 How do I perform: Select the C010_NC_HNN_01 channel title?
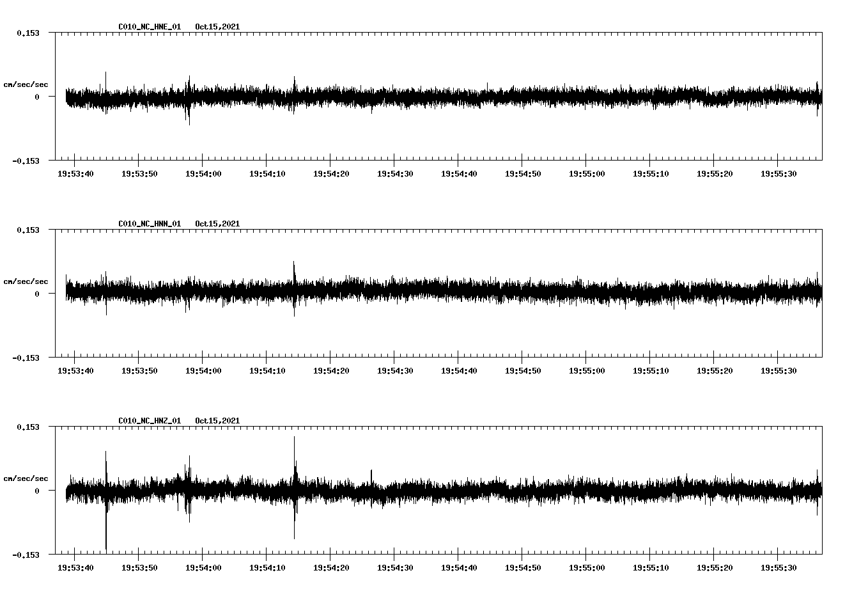[x=150, y=224]
